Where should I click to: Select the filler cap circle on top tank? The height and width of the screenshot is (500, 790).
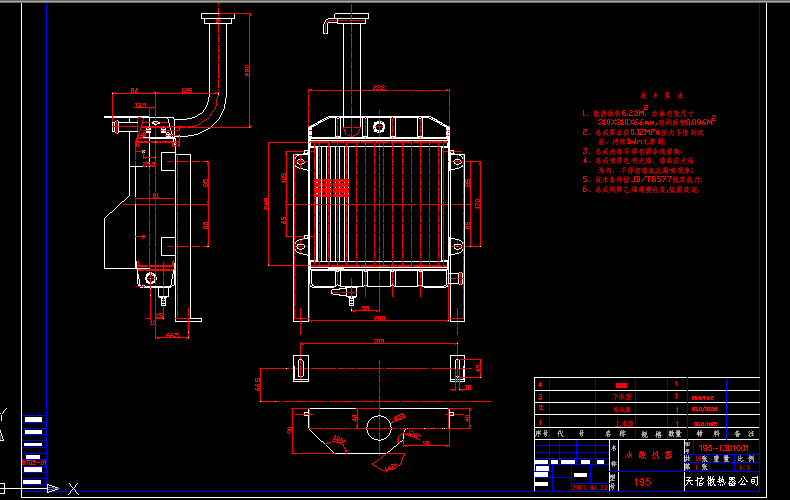pos(379,125)
